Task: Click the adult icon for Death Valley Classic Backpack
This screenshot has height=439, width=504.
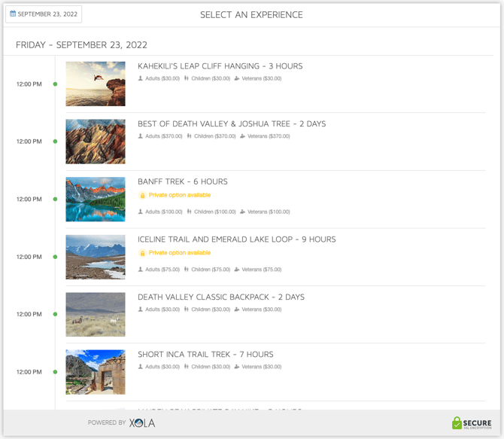Action: (141, 309)
